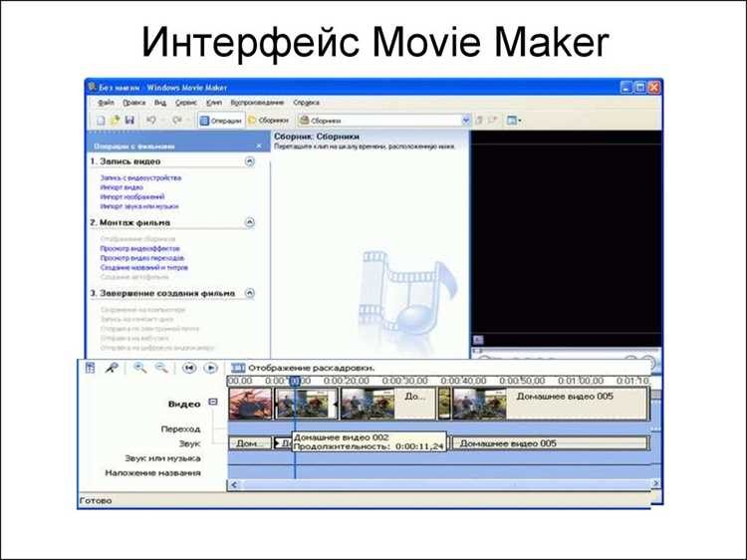Save project with the floppy disk icon
Viewport: 747px width, 560px height.
[x=129, y=121]
